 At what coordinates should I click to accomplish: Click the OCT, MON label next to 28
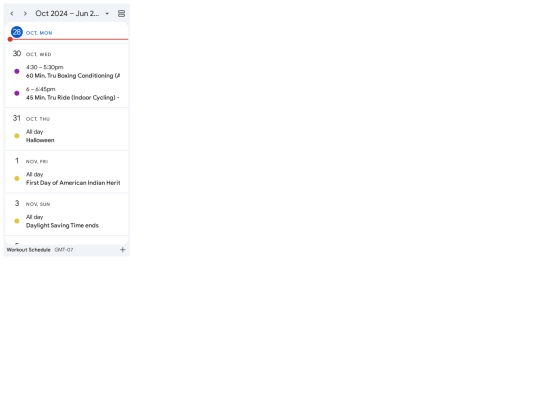(x=39, y=33)
